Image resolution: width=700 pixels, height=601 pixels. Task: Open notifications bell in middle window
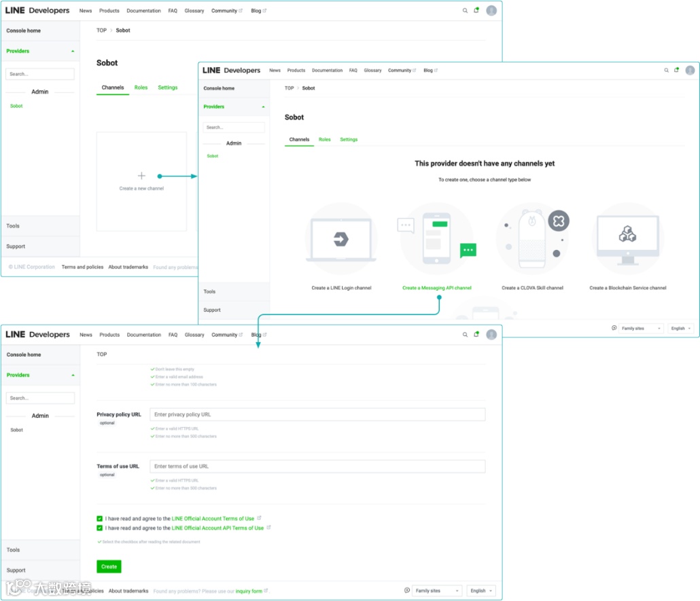pos(677,70)
